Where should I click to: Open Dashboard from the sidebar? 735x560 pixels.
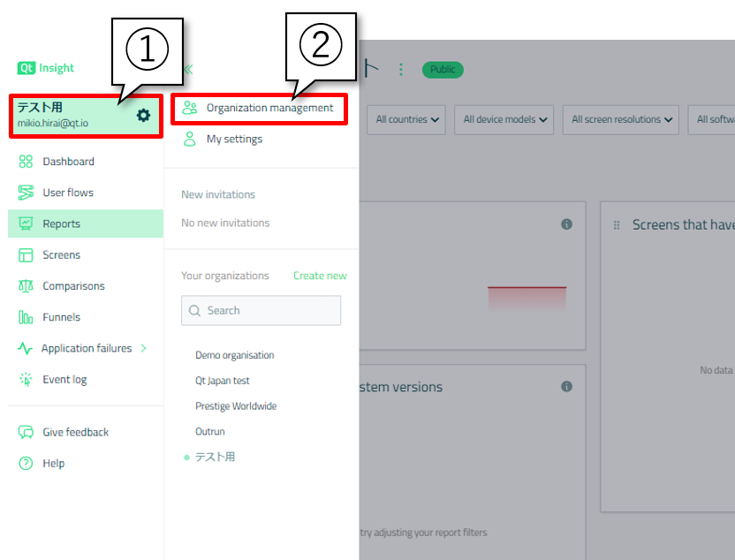[x=68, y=162]
